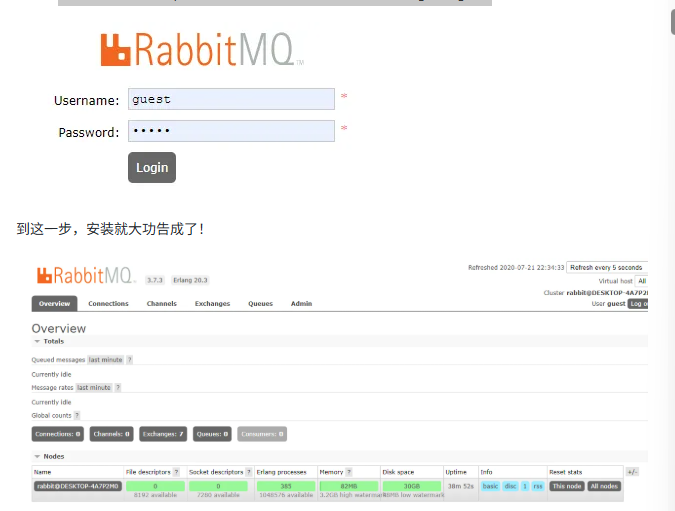Click help icon next to File descriptors
Image resolution: width=675 pixels, height=511 pixels.
177,472
